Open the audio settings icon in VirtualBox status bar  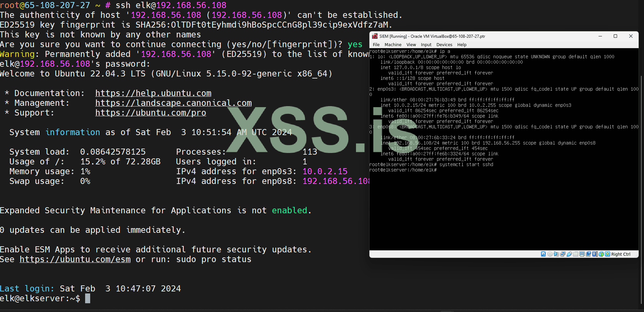coord(556,254)
